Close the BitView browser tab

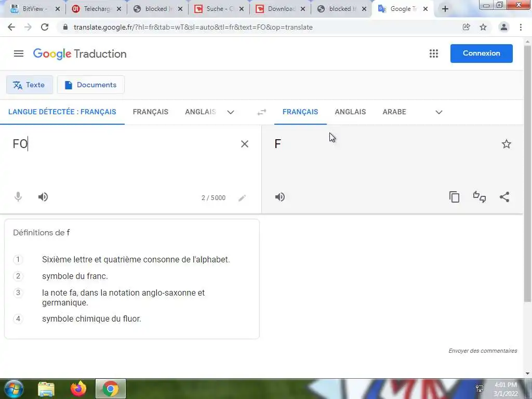58,9
